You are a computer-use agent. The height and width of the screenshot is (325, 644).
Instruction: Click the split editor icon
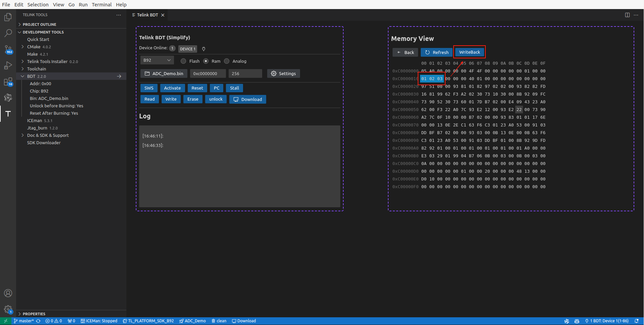point(627,15)
